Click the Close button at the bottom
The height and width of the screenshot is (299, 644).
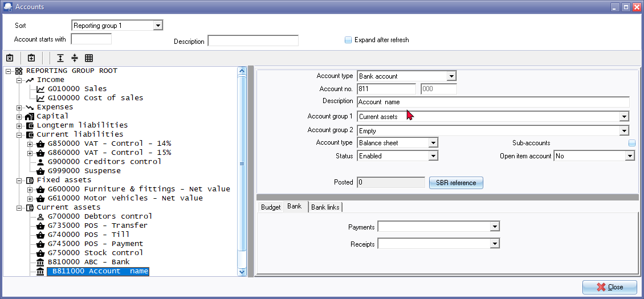tap(609, 287)
